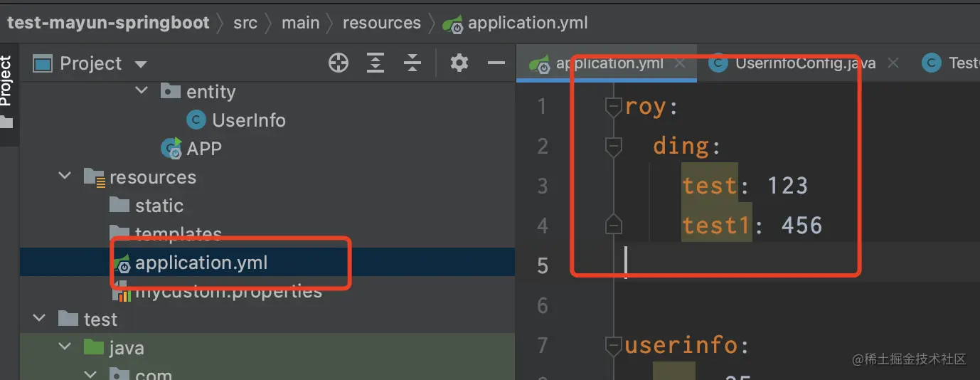Open the vertical Project side tab
Image resolution: width=980 pixels, height=380 pixels.
(6, 82)
